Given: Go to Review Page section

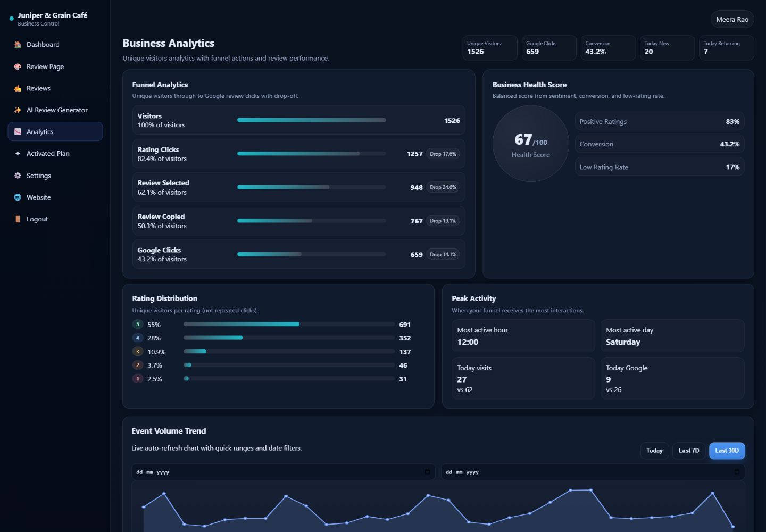Looking at the screenshot, I should point(55,67).
